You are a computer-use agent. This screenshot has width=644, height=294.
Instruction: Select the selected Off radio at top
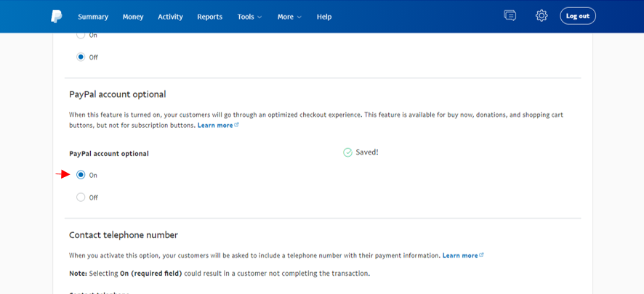tap(81, 57)
